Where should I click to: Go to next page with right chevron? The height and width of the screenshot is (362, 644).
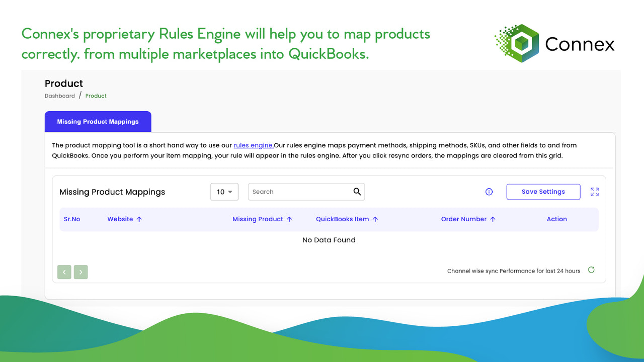coord(80,272)
